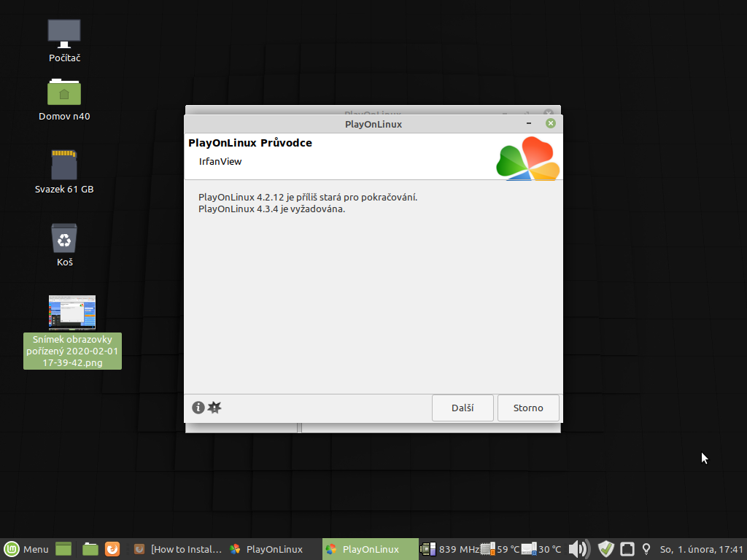Click the show desktop icon in taskbar
Image resolution: width=747 pixels, height=560 pixels.
[63, 549]
